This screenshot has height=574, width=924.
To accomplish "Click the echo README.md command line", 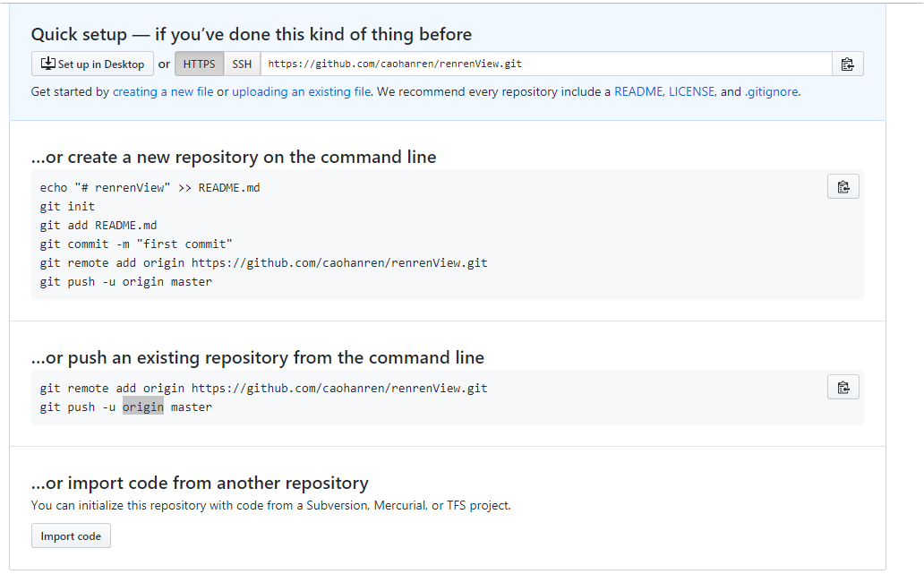I will [150, 187].
